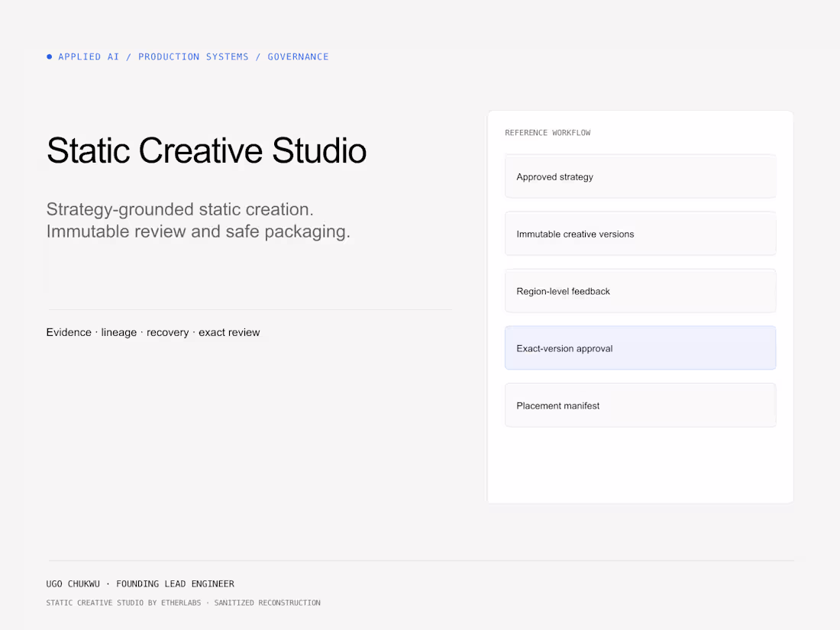Image resolution: width=840 pixels, height=630 pixels.
Task: Select the Placement manifest card
Action: click(x=640, y=405)
